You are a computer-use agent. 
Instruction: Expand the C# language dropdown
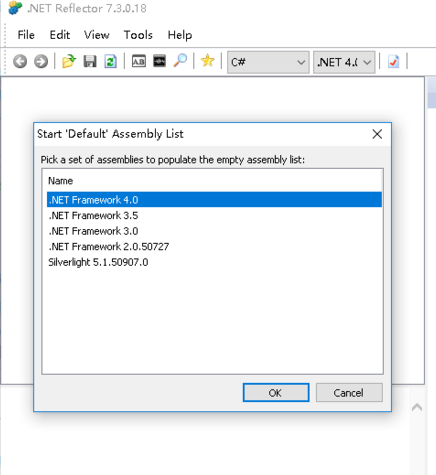[268, 62]
